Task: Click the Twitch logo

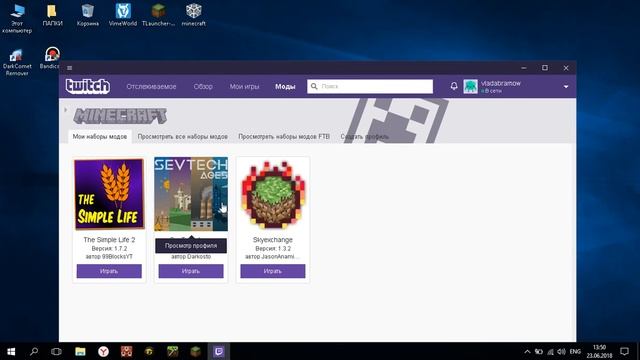Action: point(88,86)
